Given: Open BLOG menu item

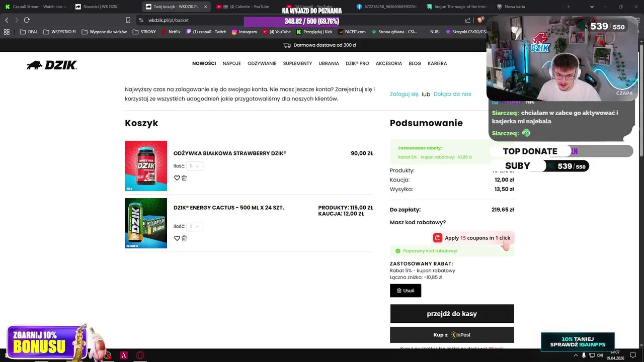Looking at the screenshot, I should pyautogui.click(x=415, y=63).
